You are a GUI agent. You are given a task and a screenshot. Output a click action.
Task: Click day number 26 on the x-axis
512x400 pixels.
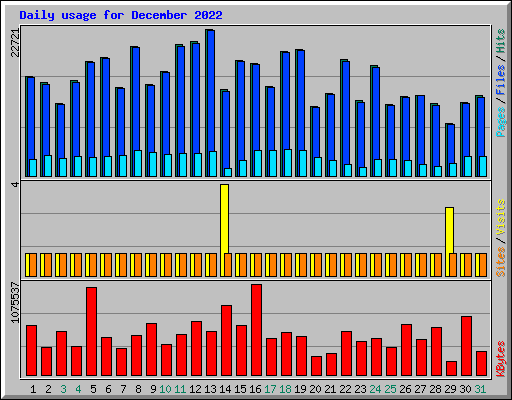(x=405, y=389)
